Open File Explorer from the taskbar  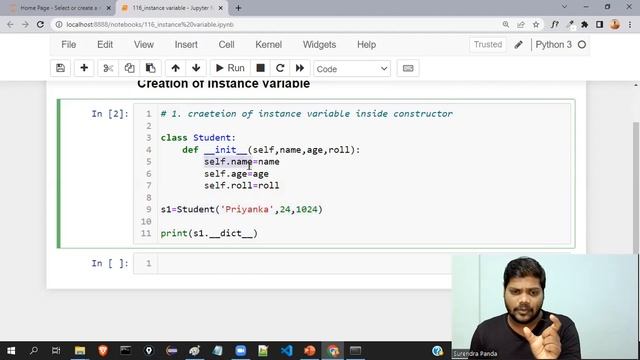coord(80,351)
